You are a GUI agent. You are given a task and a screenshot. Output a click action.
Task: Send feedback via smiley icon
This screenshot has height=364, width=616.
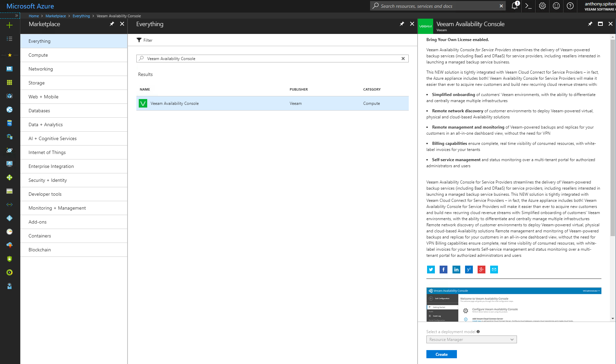click(556, 6)
